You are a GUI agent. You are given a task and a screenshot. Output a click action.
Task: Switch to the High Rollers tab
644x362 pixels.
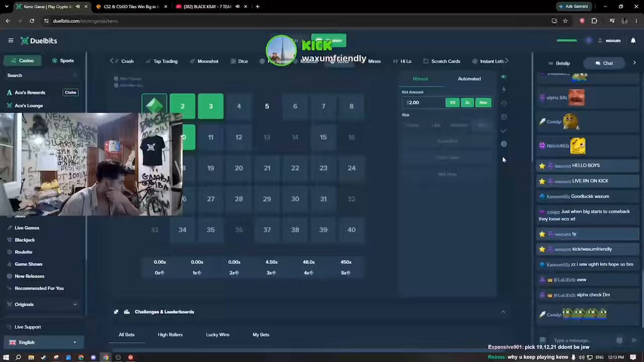point(170,335)
